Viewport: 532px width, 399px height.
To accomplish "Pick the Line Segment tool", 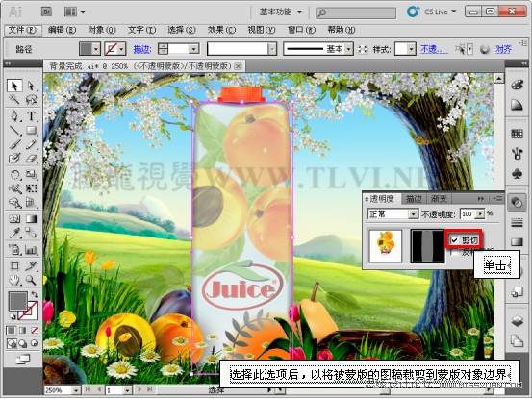I will [x=14, y=131].
